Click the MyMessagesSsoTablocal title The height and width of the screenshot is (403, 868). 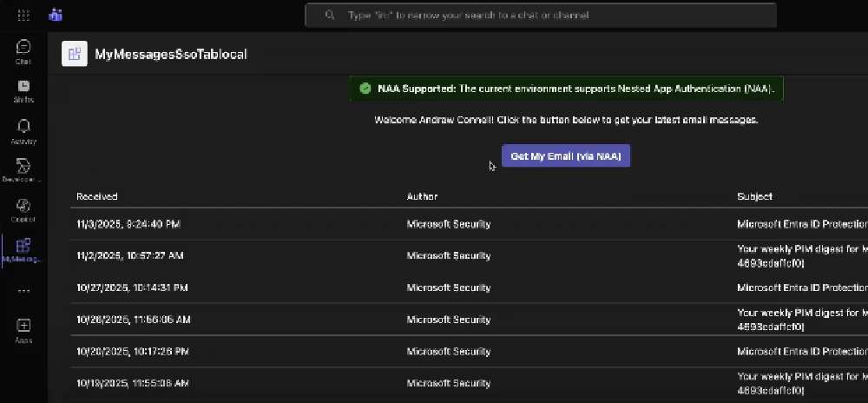click(170, 54)
